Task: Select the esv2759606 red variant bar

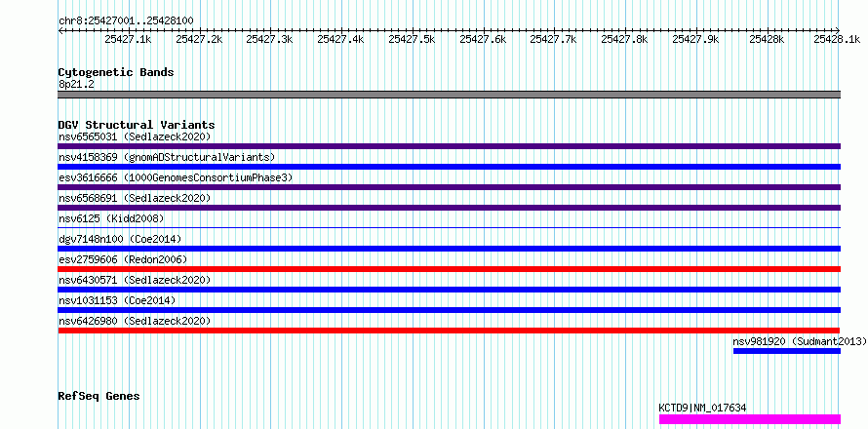Action: (450, 269)
